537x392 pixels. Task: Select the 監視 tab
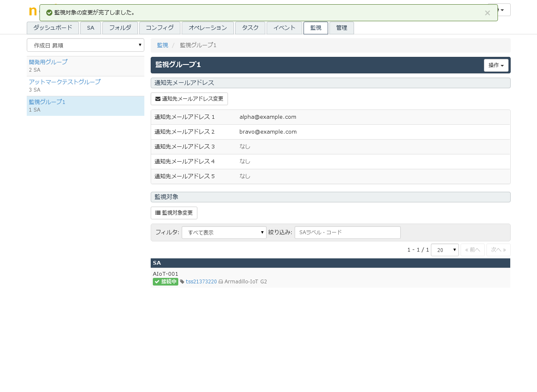(316, 28)
